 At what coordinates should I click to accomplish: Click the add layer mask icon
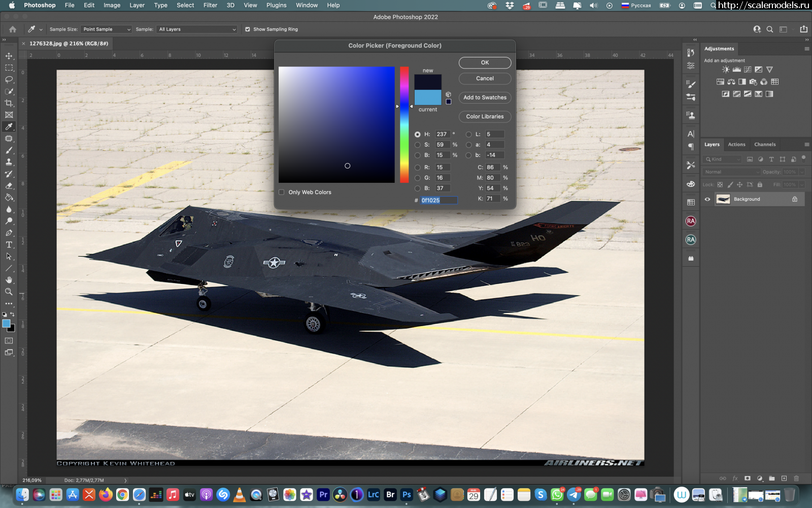click(748, 479)
